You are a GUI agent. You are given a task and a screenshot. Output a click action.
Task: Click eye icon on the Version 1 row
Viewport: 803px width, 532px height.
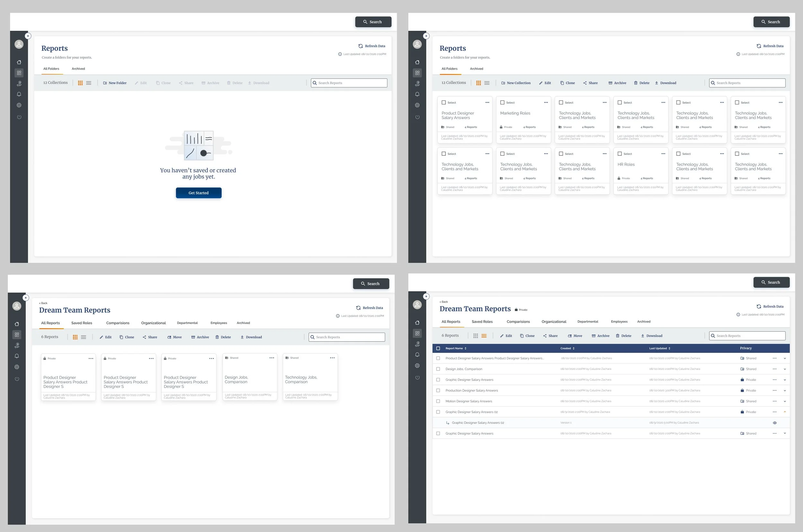(774, 423)
